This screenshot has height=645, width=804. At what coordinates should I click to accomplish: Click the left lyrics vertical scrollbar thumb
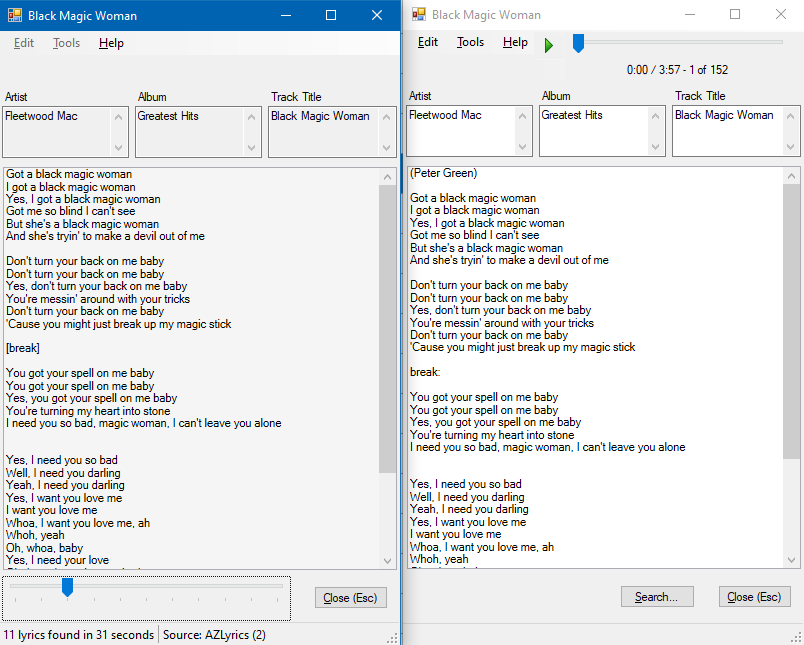click(387, 329)
